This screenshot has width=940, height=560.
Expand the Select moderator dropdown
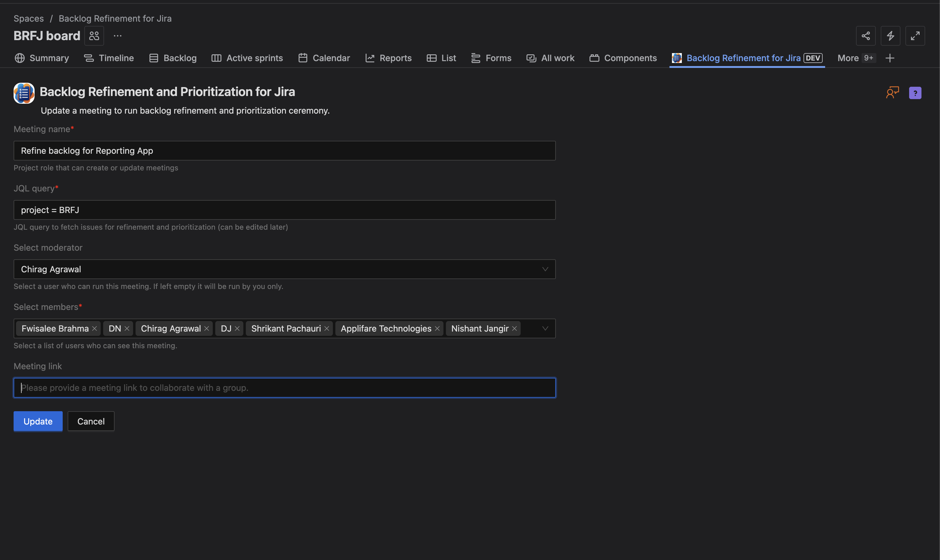[545, 269]
